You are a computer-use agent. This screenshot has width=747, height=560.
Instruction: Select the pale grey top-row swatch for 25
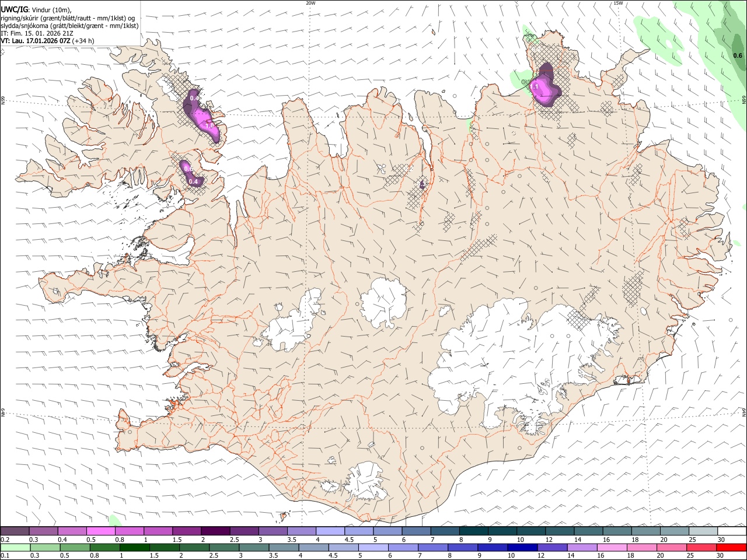[703, 531]
